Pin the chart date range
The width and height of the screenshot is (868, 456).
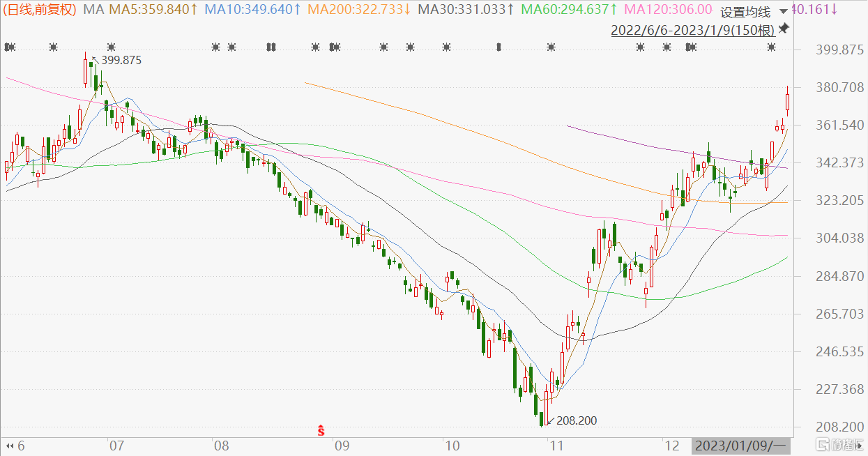[783, 29]
